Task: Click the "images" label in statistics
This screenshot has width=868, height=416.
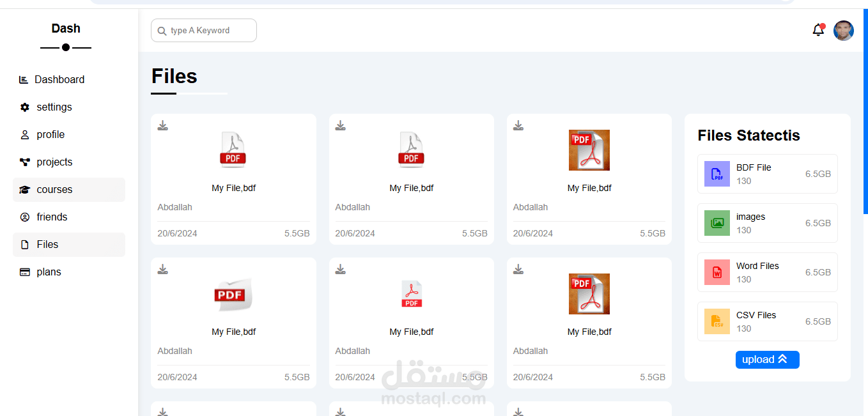Action: pyautogui.click(x=750, y=217)
